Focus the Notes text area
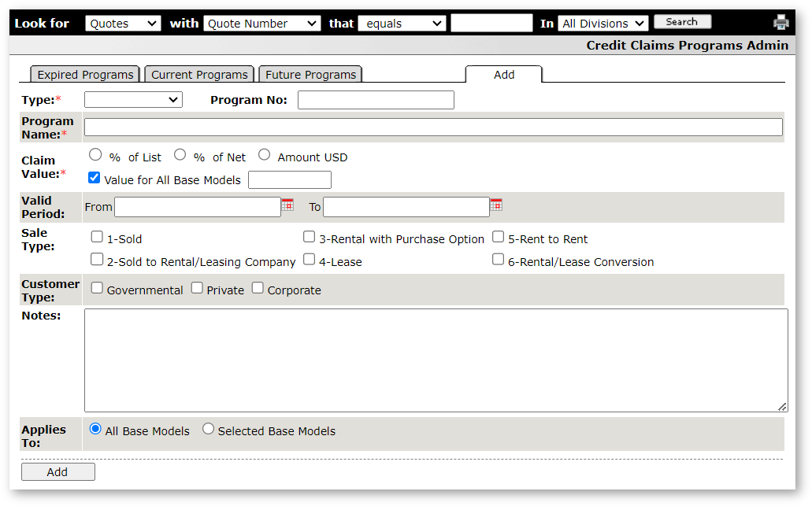Viewport: 812px width, 506px height. tap(436, 360)
